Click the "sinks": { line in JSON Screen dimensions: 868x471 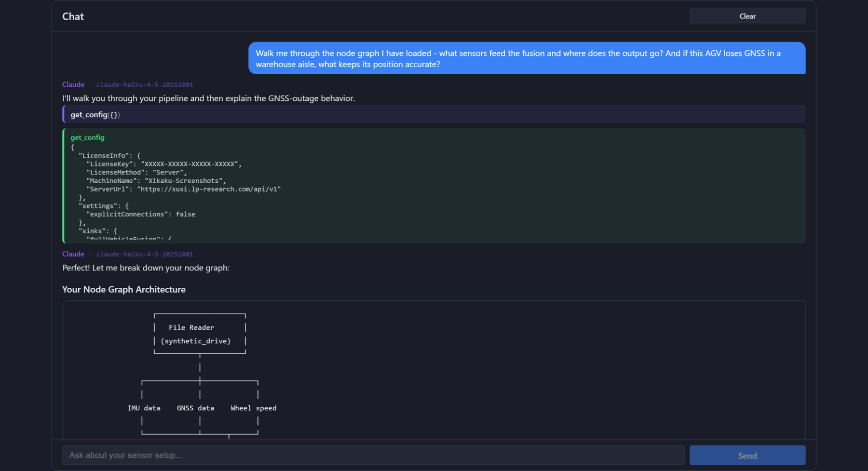(98, 231)
